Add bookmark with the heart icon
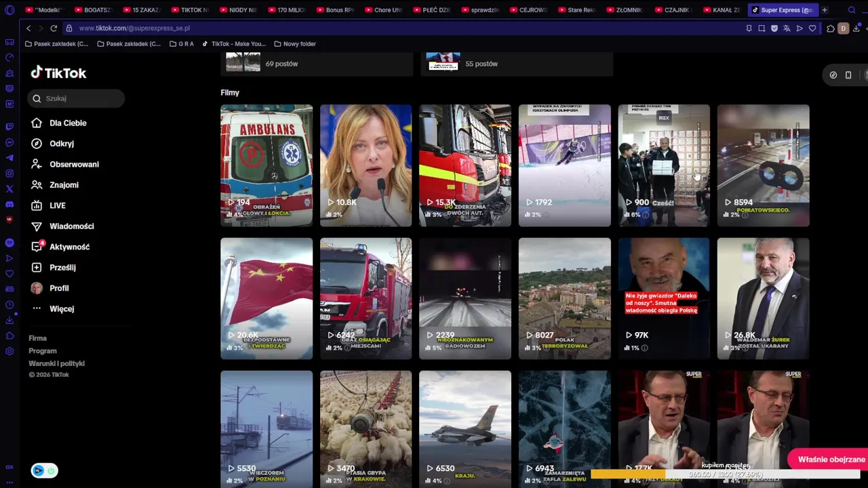This screenshot has height=488, width=868. [812, 28]
